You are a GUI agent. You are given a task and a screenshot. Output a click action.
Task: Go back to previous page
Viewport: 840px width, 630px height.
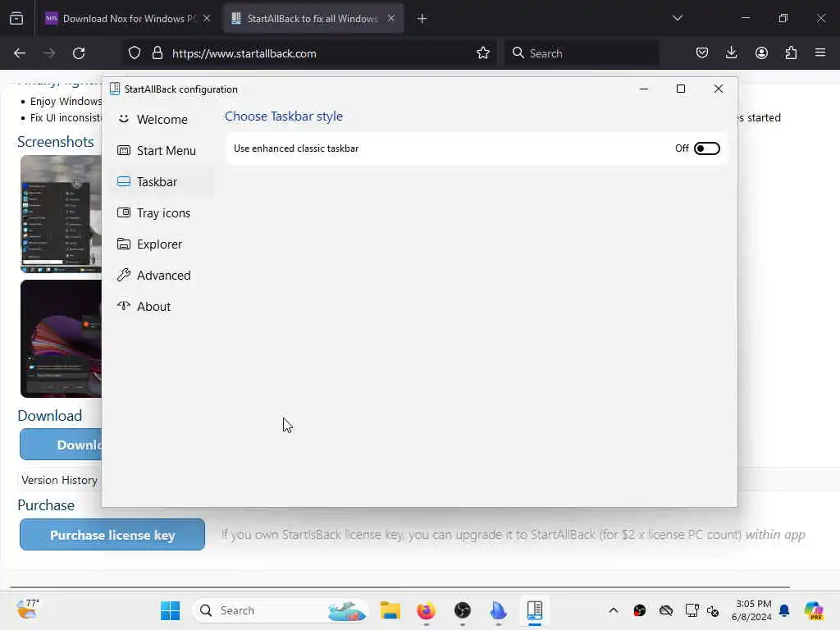(20, 53)
